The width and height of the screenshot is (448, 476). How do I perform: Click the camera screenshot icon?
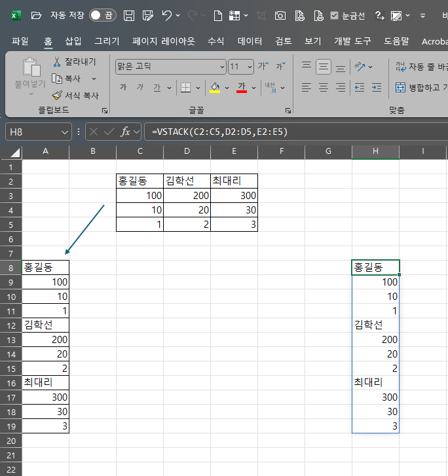coord(280,15)
